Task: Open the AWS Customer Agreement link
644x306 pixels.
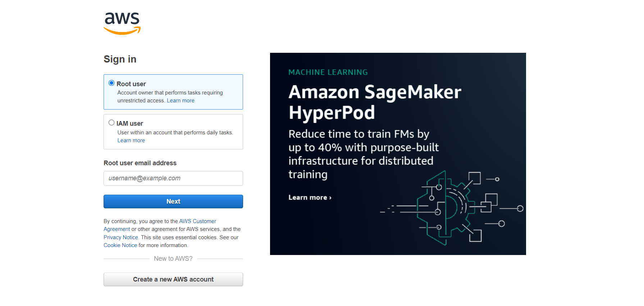Action: 197,221
